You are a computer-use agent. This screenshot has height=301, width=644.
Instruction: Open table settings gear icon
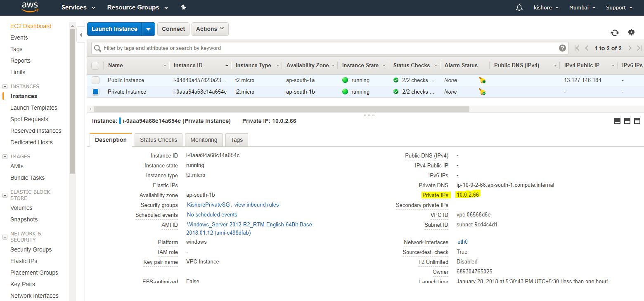631,33
